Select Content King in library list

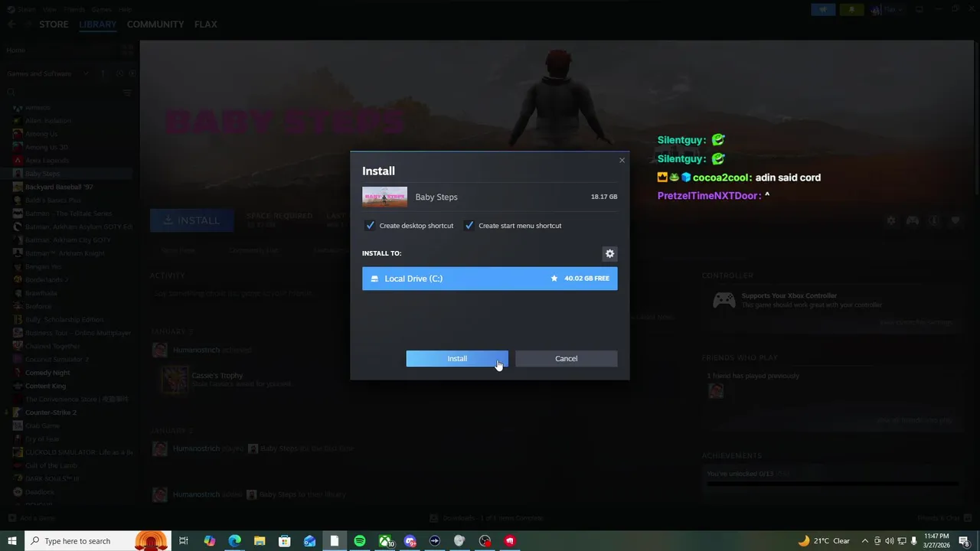[x=45, y=386]
